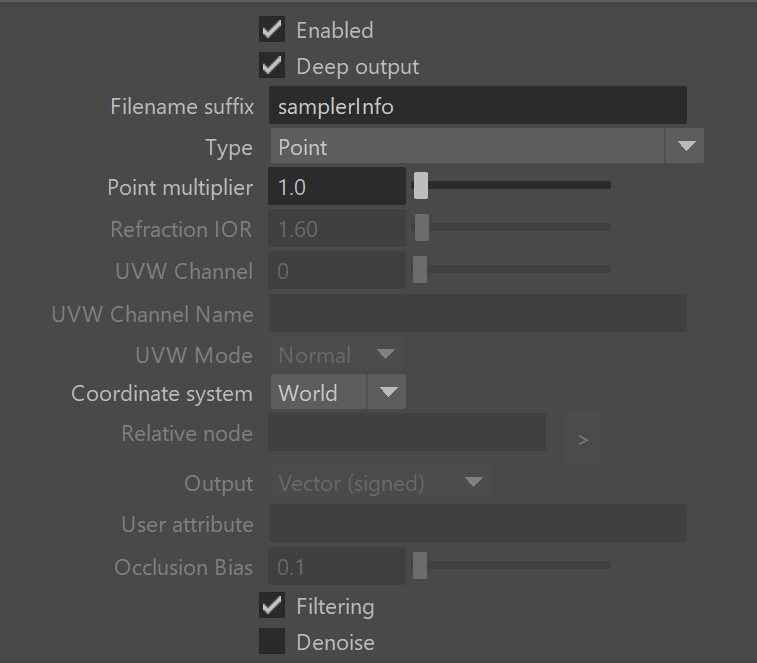Click the Point multiplier value field

[x=337, y=186]
